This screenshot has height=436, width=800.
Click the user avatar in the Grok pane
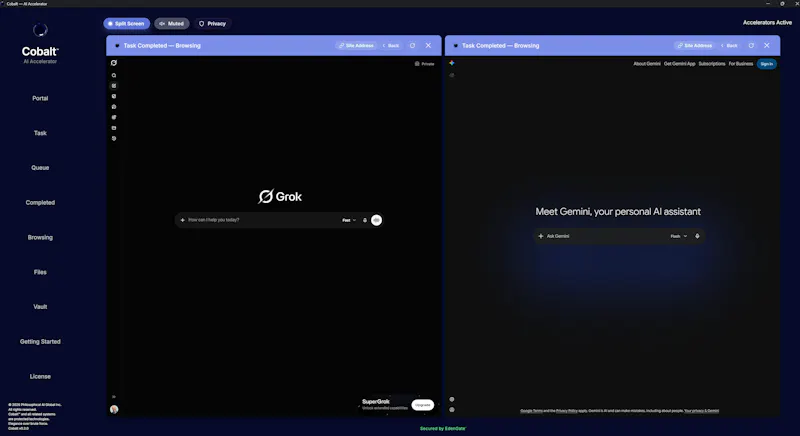114,409
